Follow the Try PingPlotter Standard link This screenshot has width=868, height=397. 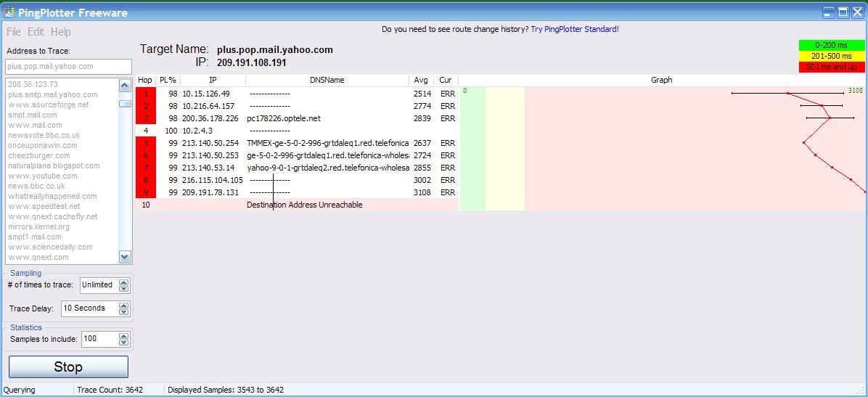(575, 29)
